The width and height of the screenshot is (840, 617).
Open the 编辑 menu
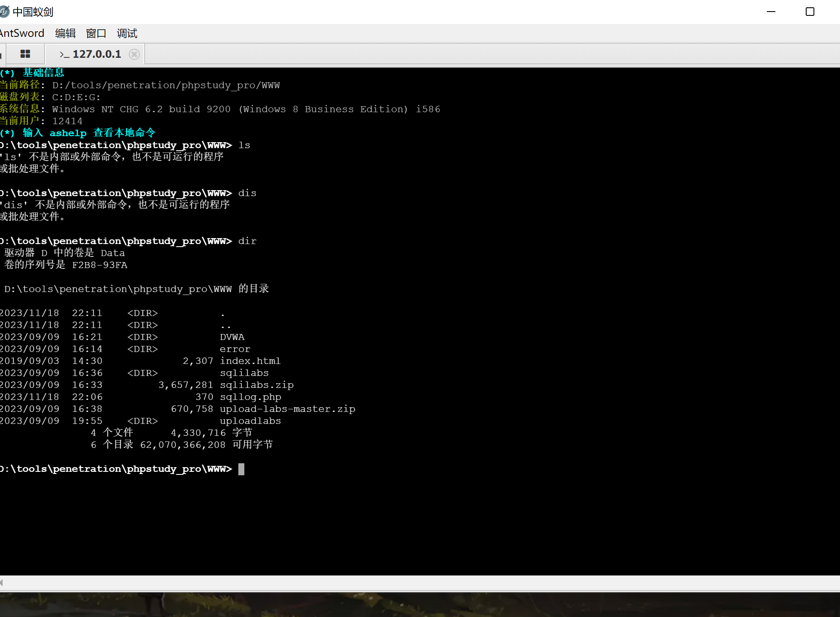coord(65,33)
